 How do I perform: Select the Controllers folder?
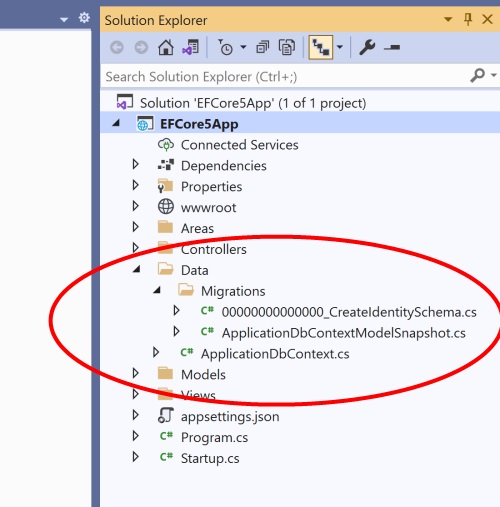(x=214, y=250)
